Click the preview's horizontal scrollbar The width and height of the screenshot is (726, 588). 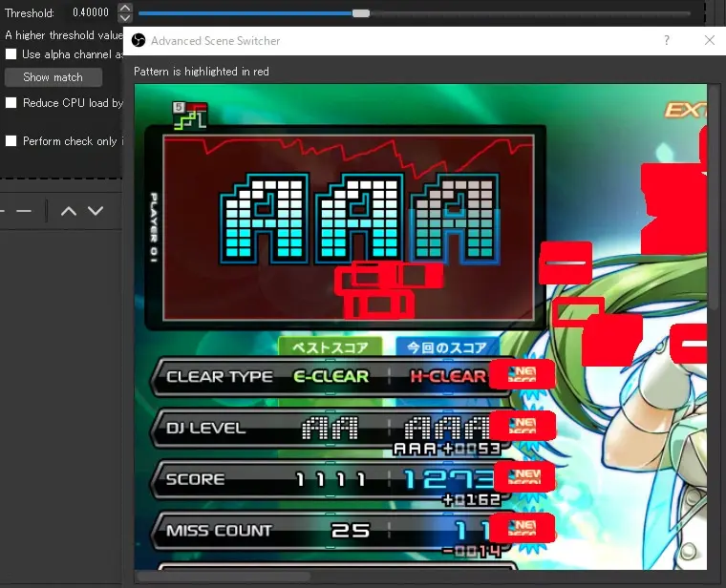point(224,576)
